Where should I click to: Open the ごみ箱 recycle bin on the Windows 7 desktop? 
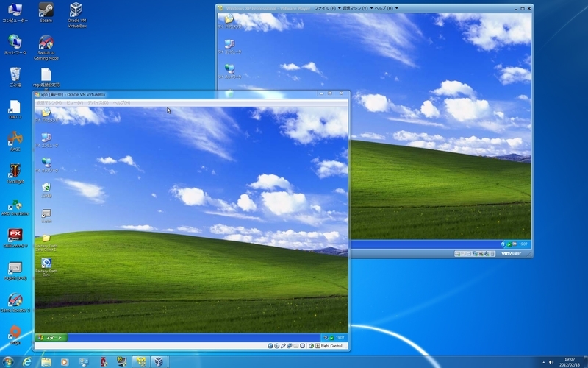click(x=15, y=77)
